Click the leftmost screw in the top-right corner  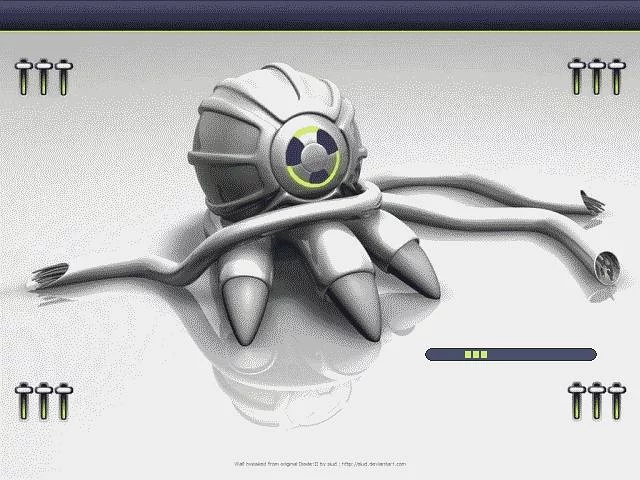click(576, 76)
